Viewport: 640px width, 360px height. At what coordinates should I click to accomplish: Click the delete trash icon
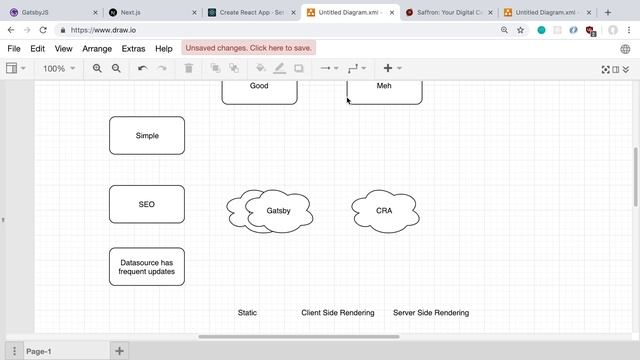[189, 68]
